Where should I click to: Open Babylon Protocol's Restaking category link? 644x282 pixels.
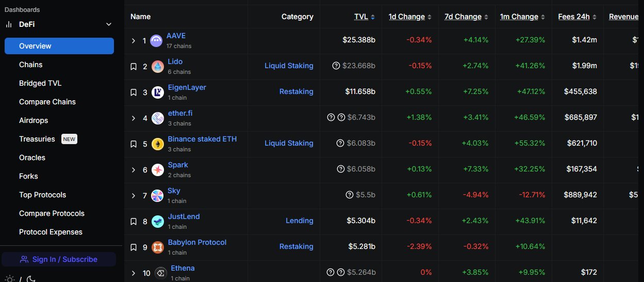296,246
